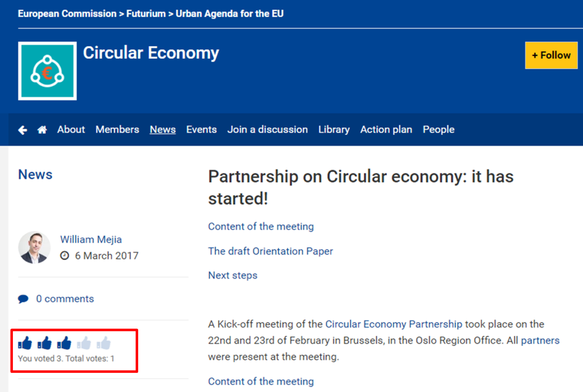Open the About menu item

pos(71,130)
